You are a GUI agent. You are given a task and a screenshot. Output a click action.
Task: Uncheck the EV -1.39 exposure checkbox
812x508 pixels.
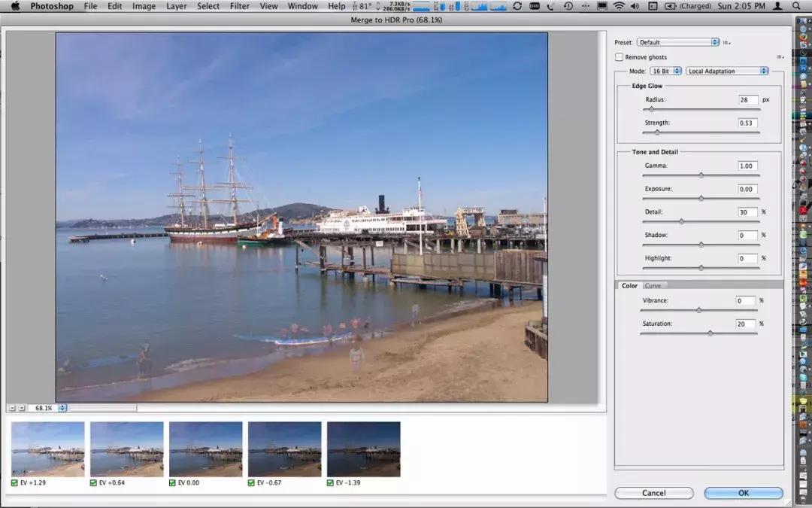tap(331, 482)
